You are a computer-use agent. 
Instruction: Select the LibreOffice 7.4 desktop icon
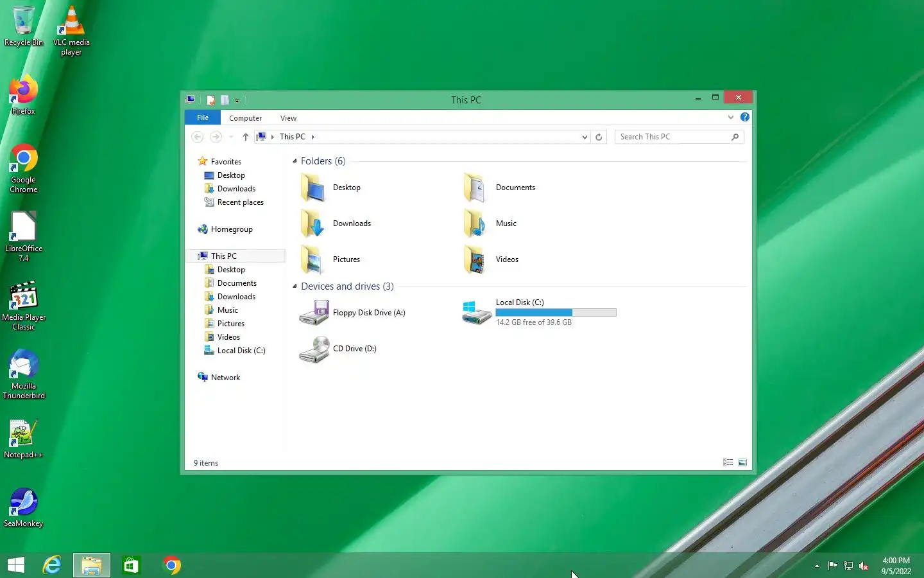[x=24, y=237]
